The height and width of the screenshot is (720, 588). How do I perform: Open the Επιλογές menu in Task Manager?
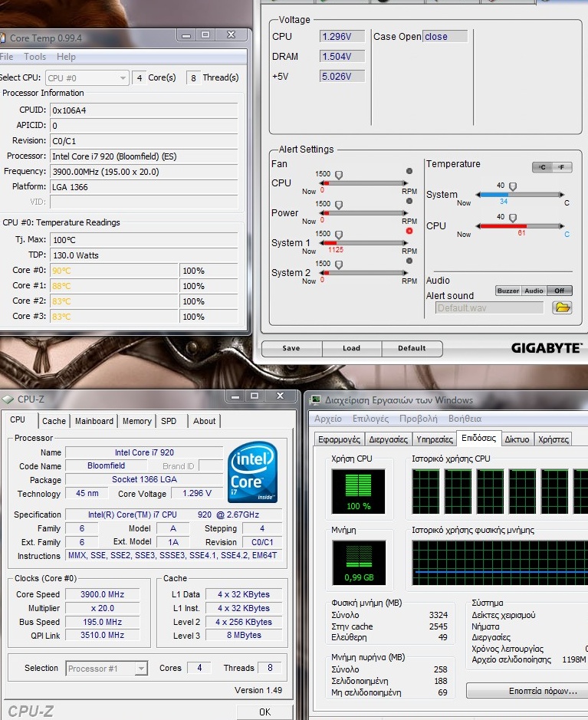370,419
